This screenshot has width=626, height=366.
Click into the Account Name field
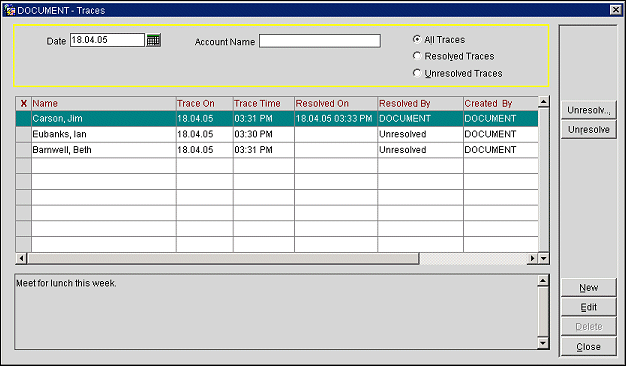(320, 41)
